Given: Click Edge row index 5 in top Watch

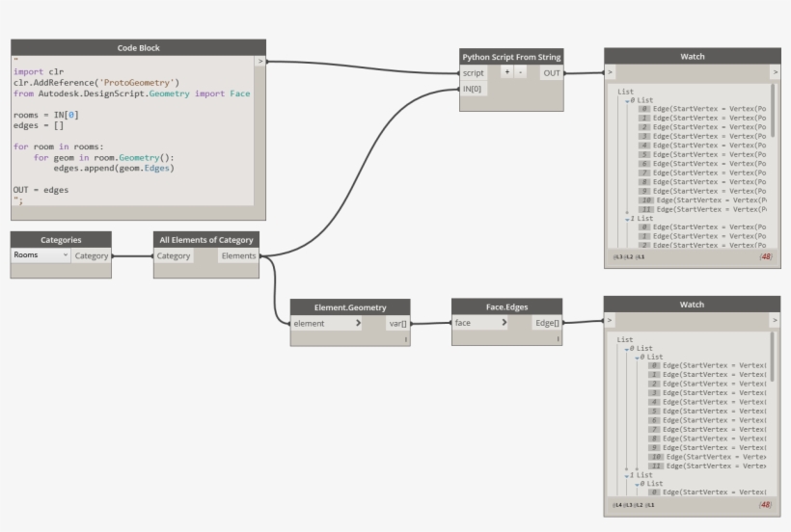Looking at the screenshot, I should (x=701, y=154).
